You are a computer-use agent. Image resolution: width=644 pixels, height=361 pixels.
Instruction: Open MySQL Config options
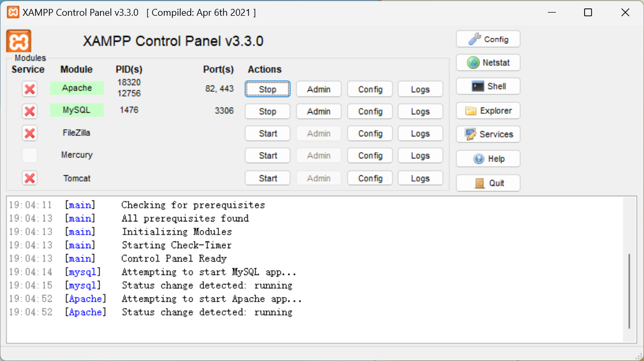[370, 111]
